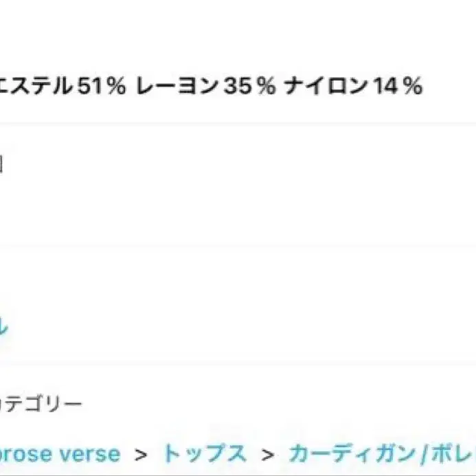Viewport: 476px width, 476px height.
Task: Click the レーヨン 35% material text
Action: [x=205, y=87]
